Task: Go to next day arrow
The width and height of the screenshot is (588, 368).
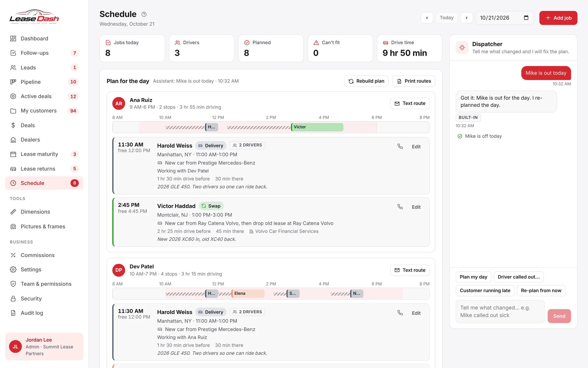Action: pyautogui.click(x=466, y=18)
